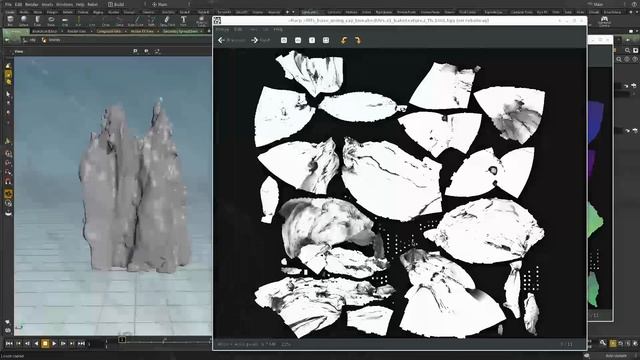Open the Help menu of the image viewer
The height and width of the screenshot is (360, 640).
(x=278, y=30)
